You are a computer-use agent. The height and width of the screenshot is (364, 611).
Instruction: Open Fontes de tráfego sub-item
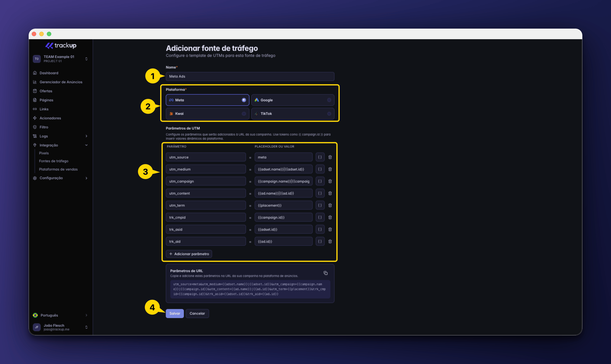pyautogui.click(x=54, y=161)
